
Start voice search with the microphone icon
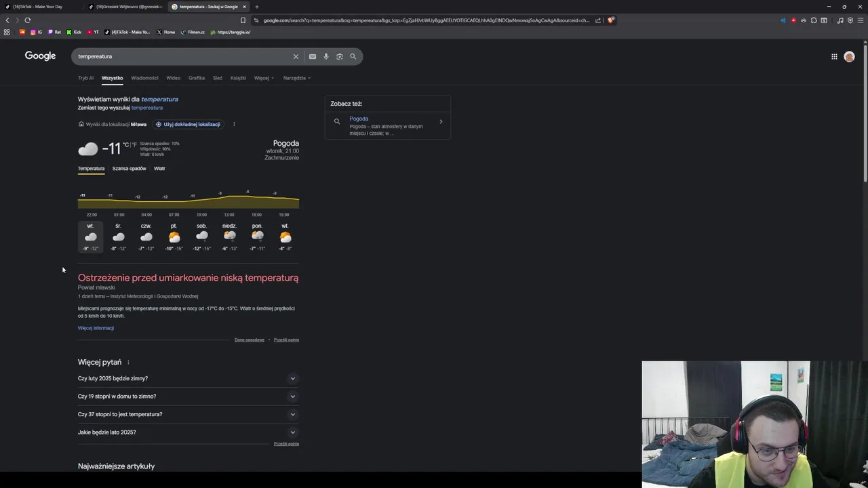[x=326, y=56]
